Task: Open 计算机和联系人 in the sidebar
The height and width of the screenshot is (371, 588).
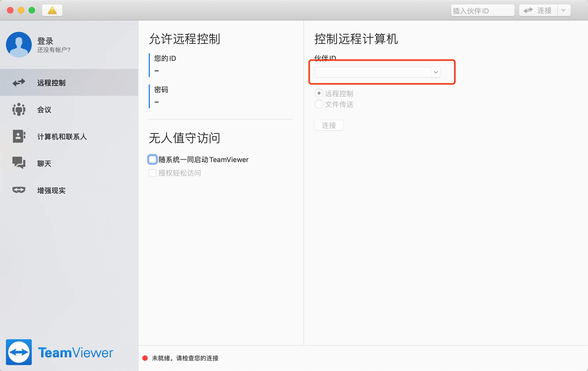Action: [x=69, y=136]
